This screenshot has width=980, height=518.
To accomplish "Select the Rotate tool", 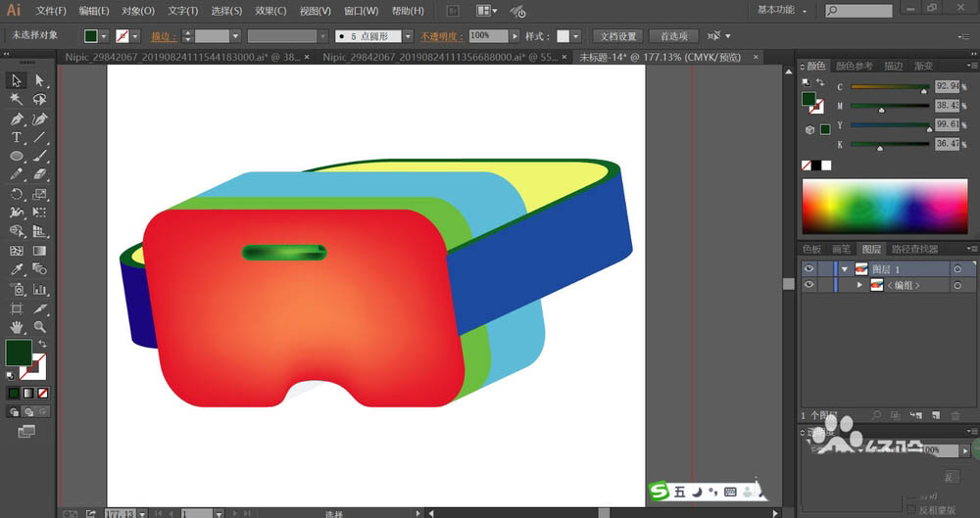I will (x=17, y=194).
